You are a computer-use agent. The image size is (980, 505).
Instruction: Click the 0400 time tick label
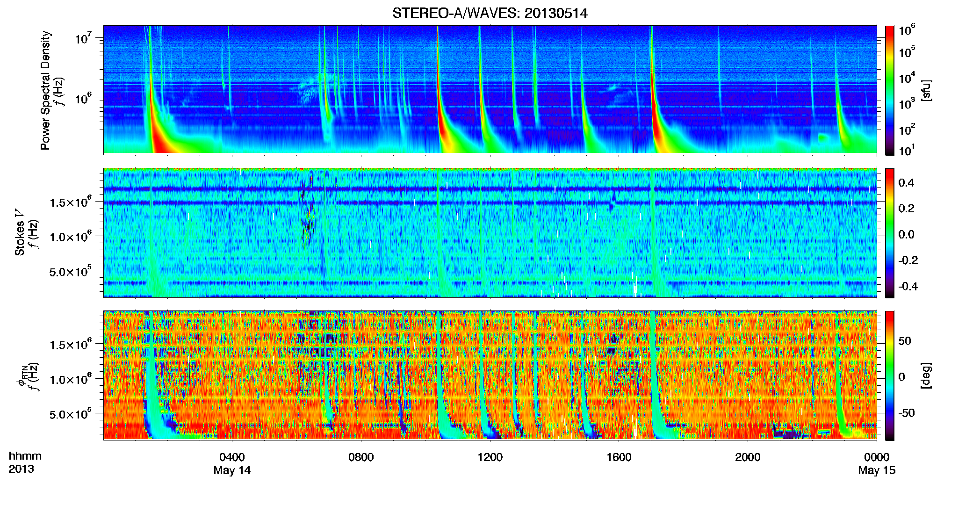[x=232, y=457]
